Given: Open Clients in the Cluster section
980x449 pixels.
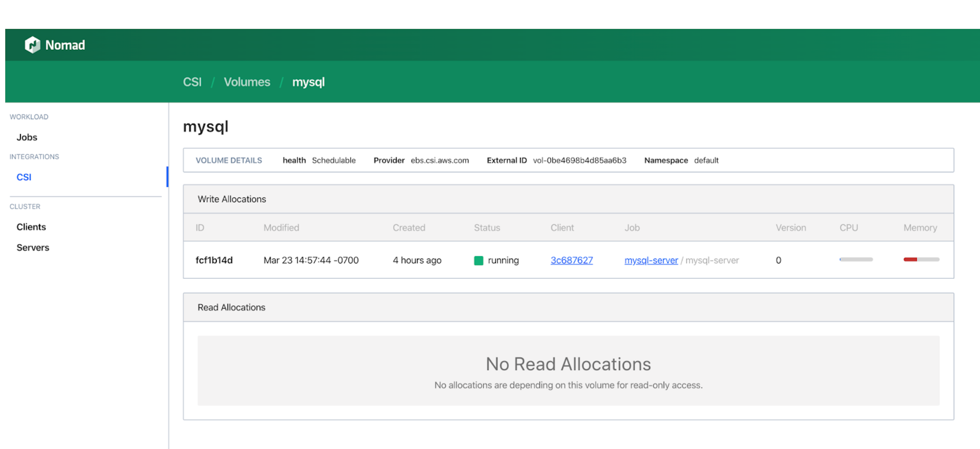Looking at the screenshot, I should click(x=31, y=226).
